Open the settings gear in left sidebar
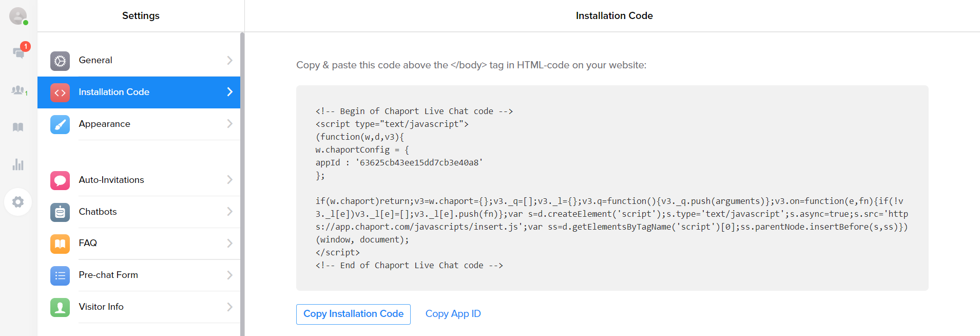The image size is (980, 336). click(x=18, y=202)
